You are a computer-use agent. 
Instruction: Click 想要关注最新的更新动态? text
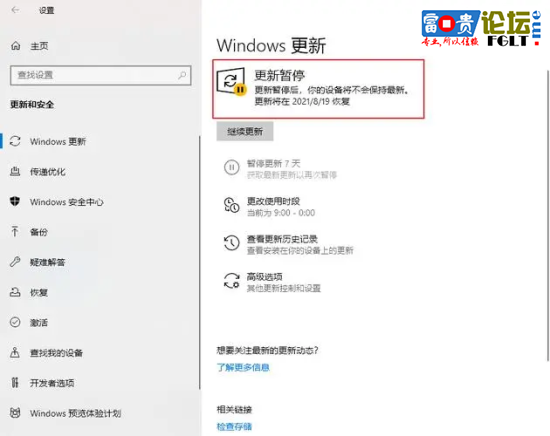[x=267, y=350]
